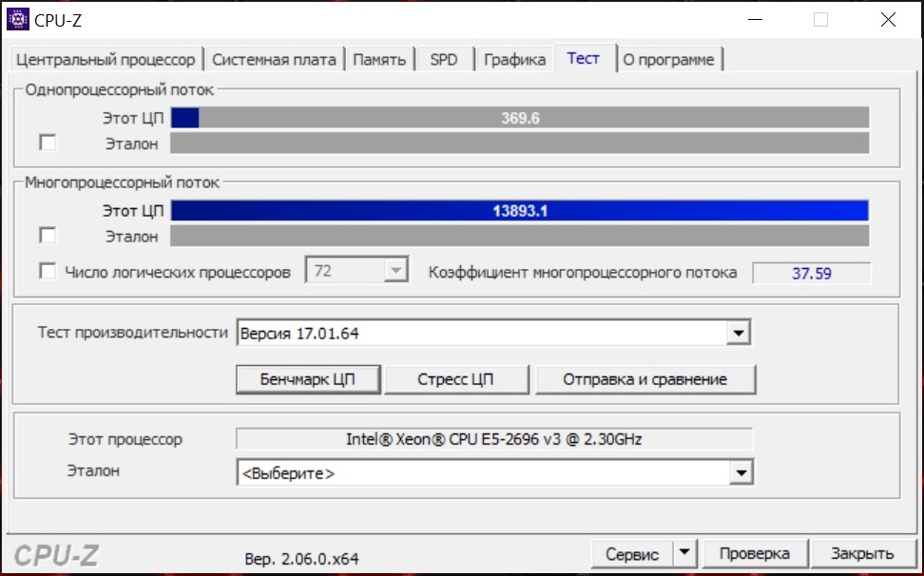924x576 pixels.
Task: Click the CPU-Z app icon in title bar
Action: [17, 19]
